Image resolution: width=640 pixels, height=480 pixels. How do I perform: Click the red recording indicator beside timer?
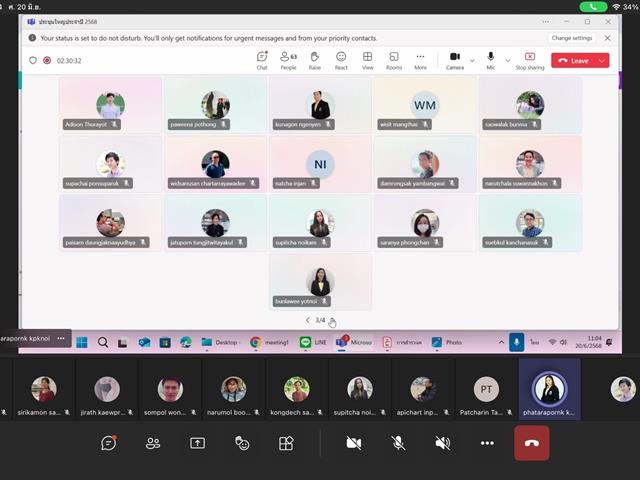(47, 60)
